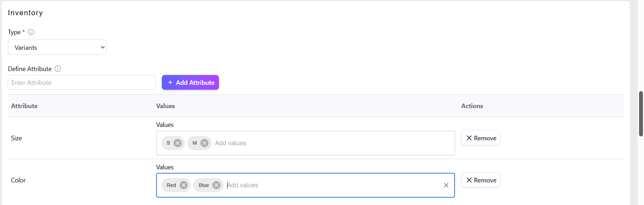Remove the Color attribute row
The width and height of the screenshot is (644, 205).
pos(480,180)
